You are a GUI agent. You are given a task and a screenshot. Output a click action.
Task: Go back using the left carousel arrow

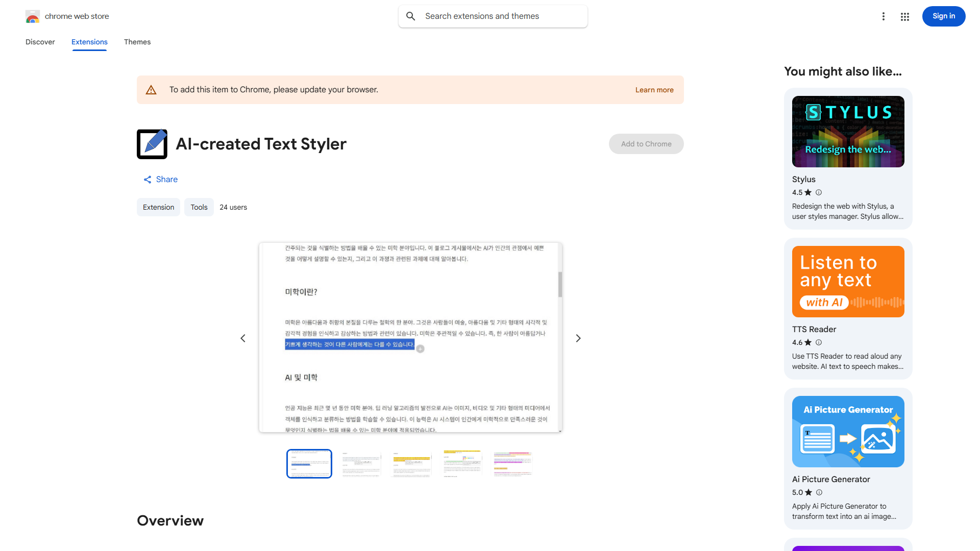click(242, 338)
